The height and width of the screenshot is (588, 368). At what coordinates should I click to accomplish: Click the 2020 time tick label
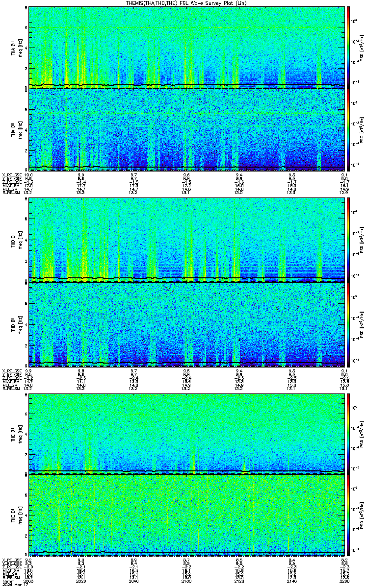pyautogui.click(x=81, y=581)
